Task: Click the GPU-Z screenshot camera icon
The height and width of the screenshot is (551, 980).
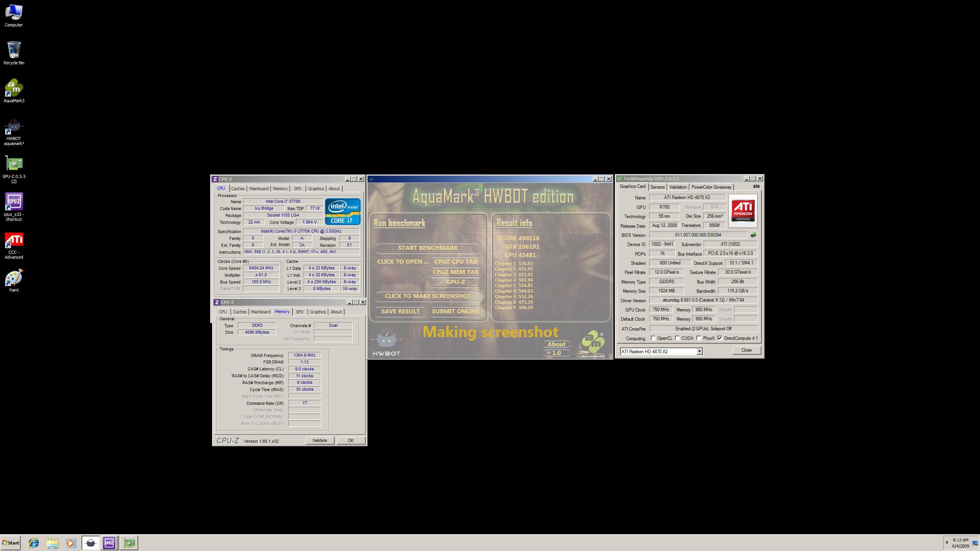Action: click(756, 186)
